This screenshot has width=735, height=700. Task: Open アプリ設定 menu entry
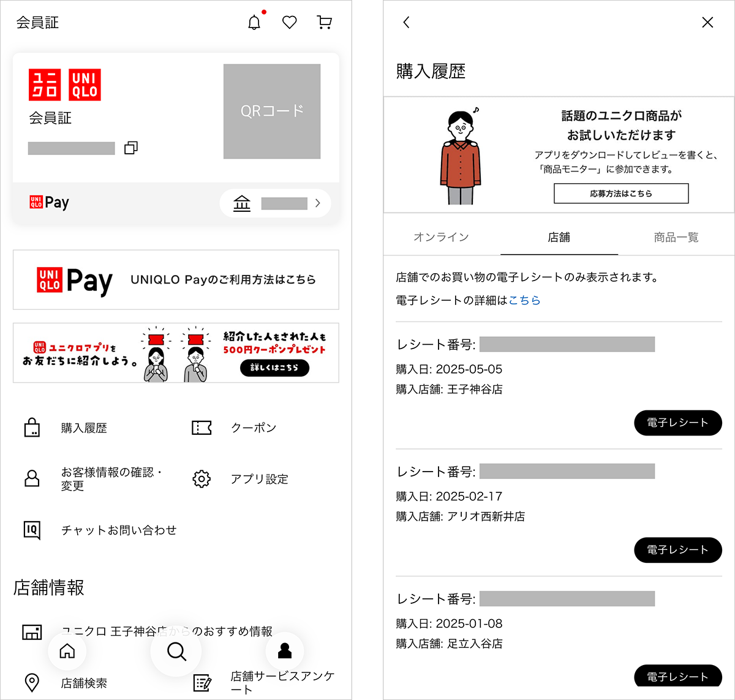259,479
